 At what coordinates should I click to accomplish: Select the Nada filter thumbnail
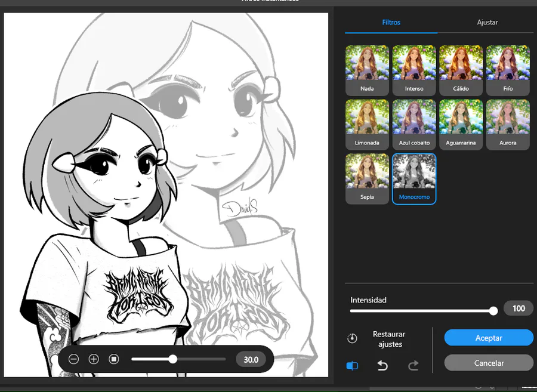point(367,70)
